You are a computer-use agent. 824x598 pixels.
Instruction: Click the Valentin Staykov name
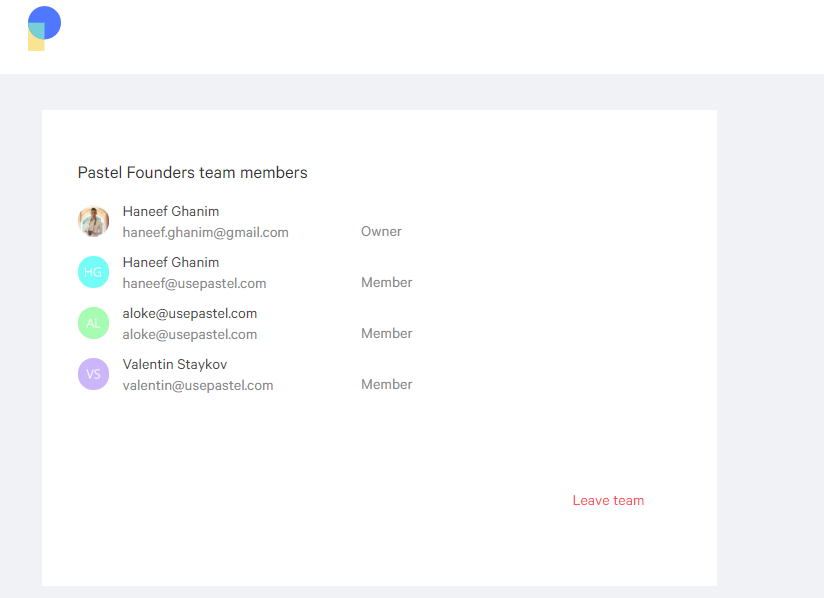(x=175, y=364)
